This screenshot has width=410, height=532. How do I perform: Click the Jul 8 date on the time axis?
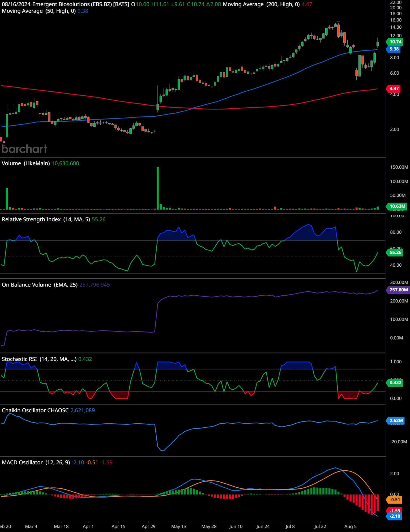tap(290, 526)
